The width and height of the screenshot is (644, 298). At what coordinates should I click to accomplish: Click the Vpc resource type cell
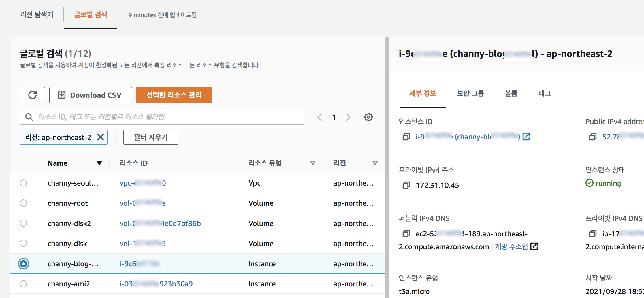pyautogui.click(x=254, y=183)
